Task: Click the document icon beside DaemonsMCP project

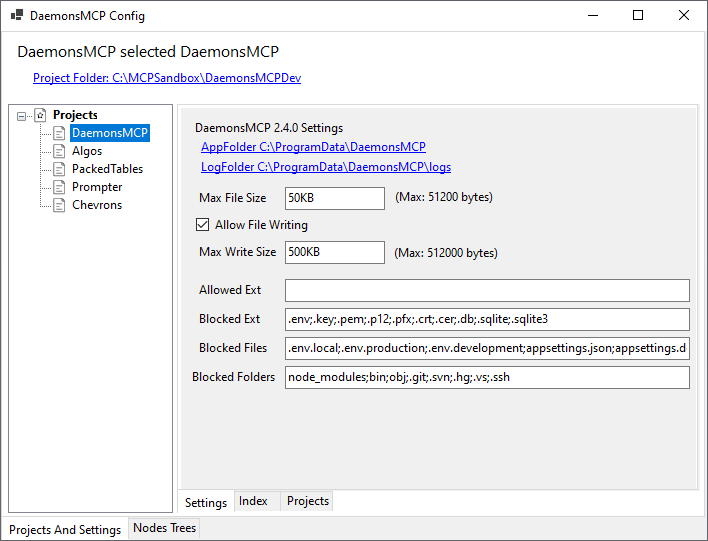Action: point(59,133)
